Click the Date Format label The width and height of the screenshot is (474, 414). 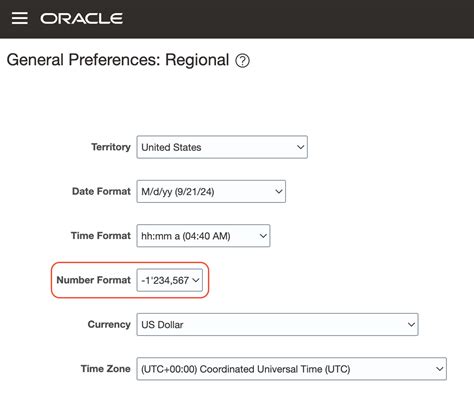click(101, 191)
